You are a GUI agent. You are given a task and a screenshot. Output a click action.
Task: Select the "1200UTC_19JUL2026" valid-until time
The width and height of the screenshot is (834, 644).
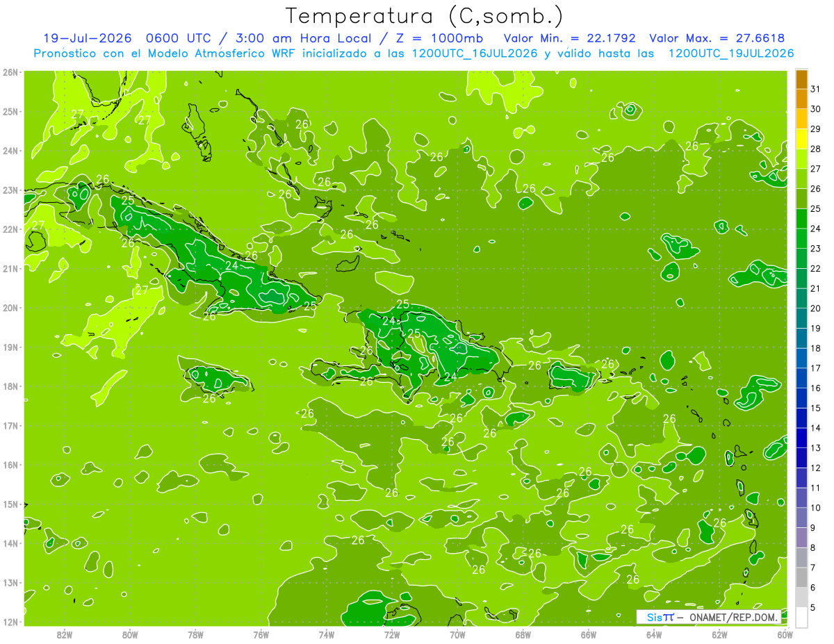click(x=731, y=53)
